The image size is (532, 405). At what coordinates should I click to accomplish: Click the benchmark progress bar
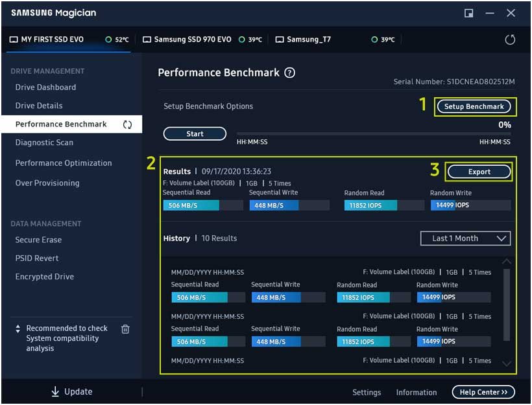pos(373,134)
